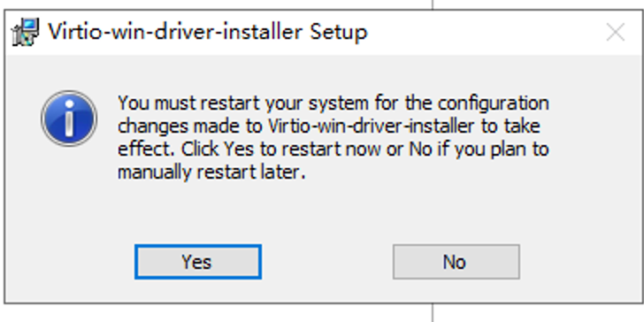Click the vertical divider line above the dialog
Image resolution: width=644 pixels, height=322 pixels.
point(433,4)
